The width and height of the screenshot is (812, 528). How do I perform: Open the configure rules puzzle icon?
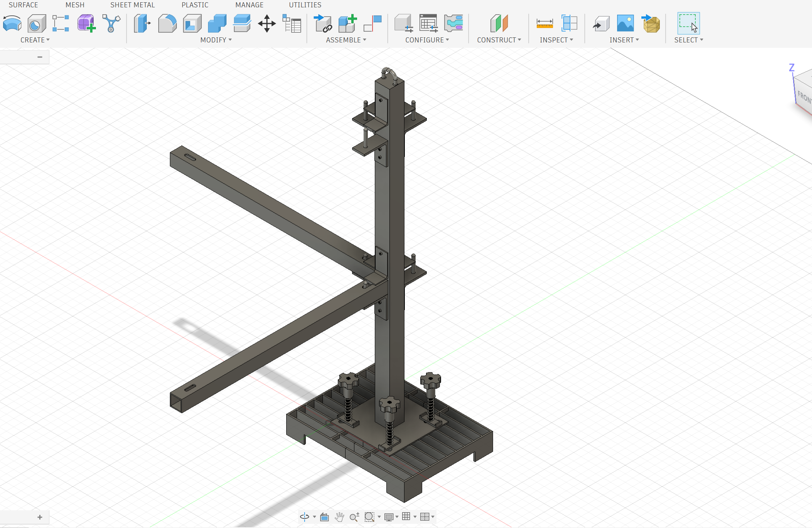[x=453, y=24]
